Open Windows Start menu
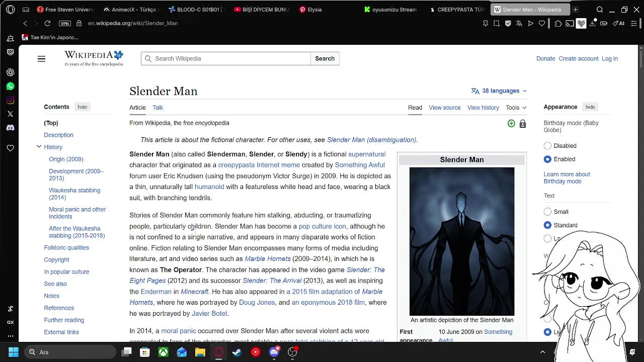Image resolution: width=644 pixels, height=362 pixels. pyautogui.click(x=14, y=352)
